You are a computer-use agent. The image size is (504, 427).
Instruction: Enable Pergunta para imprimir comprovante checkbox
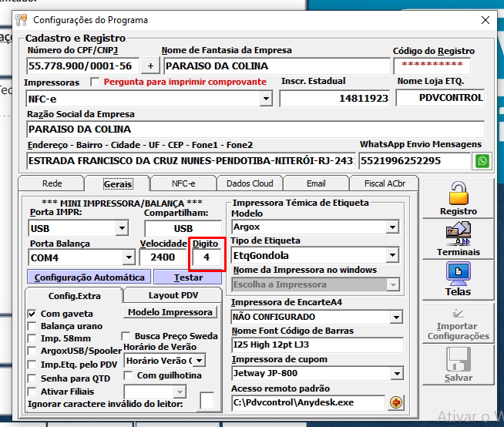(x=95, y=82)
